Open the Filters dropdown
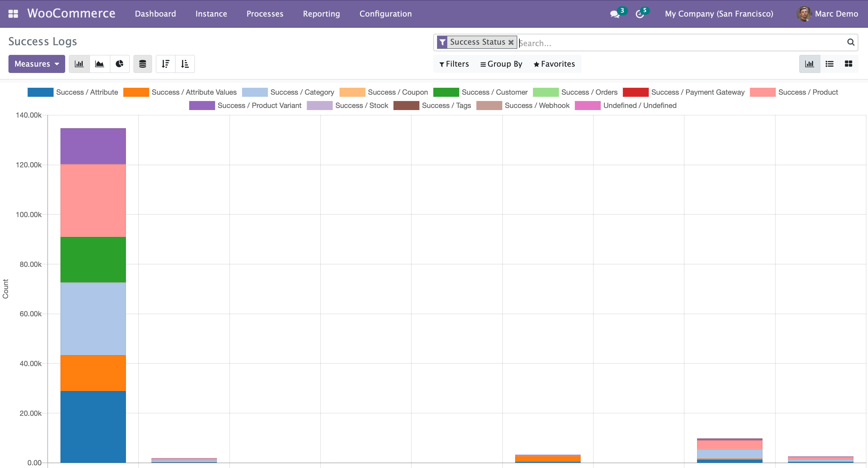The height and width of the screenshot is (468, 868). point(454,64)
